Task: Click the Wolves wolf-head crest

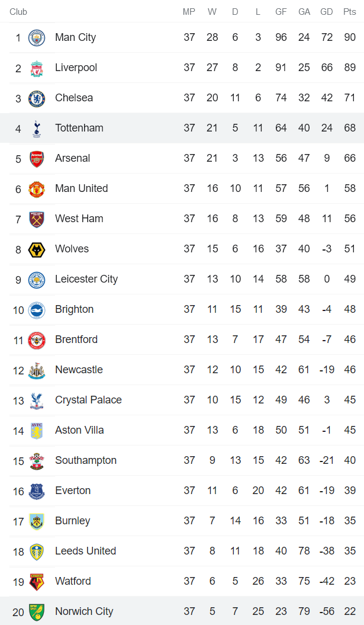Action: pyautogui.click(x=37, y=249)
